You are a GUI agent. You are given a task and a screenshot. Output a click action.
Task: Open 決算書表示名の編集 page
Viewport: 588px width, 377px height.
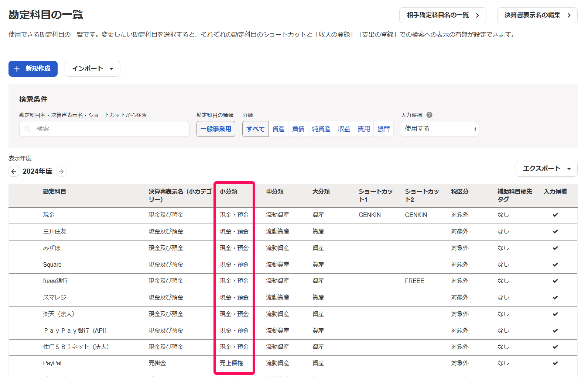point(537,15)
